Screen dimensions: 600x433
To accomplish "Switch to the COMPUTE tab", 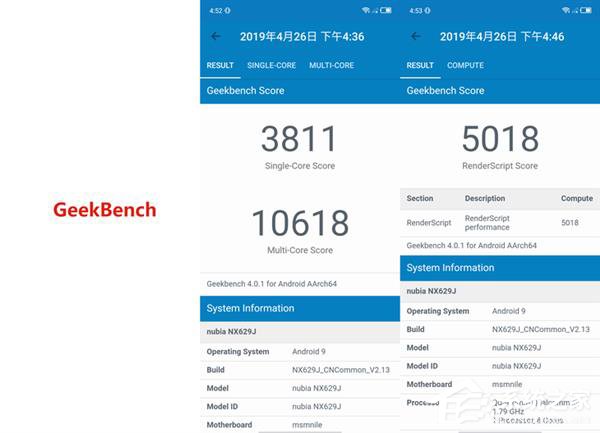I will pos(465,65).
